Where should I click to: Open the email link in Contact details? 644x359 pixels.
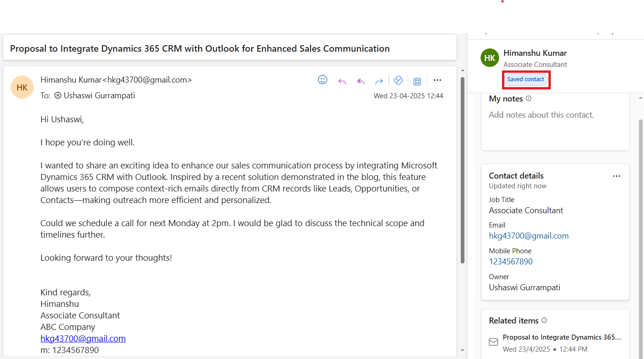coord(529,236)
